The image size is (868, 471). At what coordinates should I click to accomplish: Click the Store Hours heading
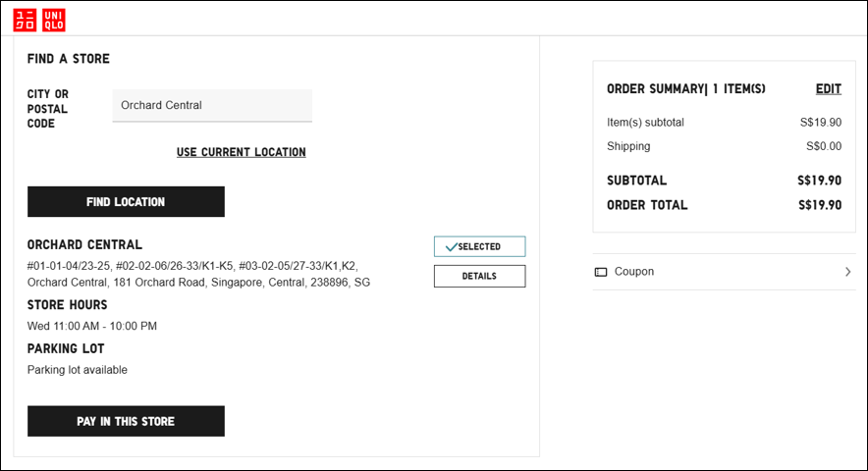[x=68, y=305]
